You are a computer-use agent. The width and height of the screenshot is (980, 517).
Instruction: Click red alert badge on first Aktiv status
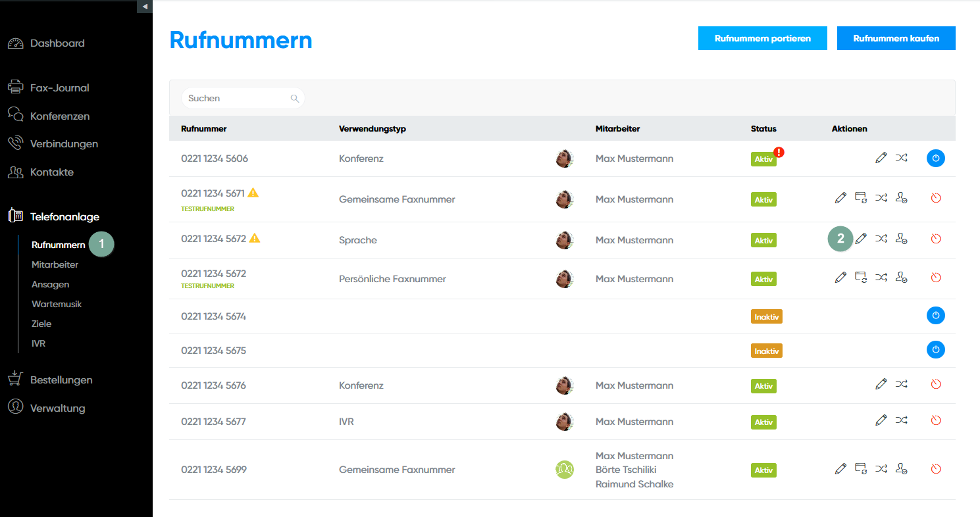coord(779,152)
